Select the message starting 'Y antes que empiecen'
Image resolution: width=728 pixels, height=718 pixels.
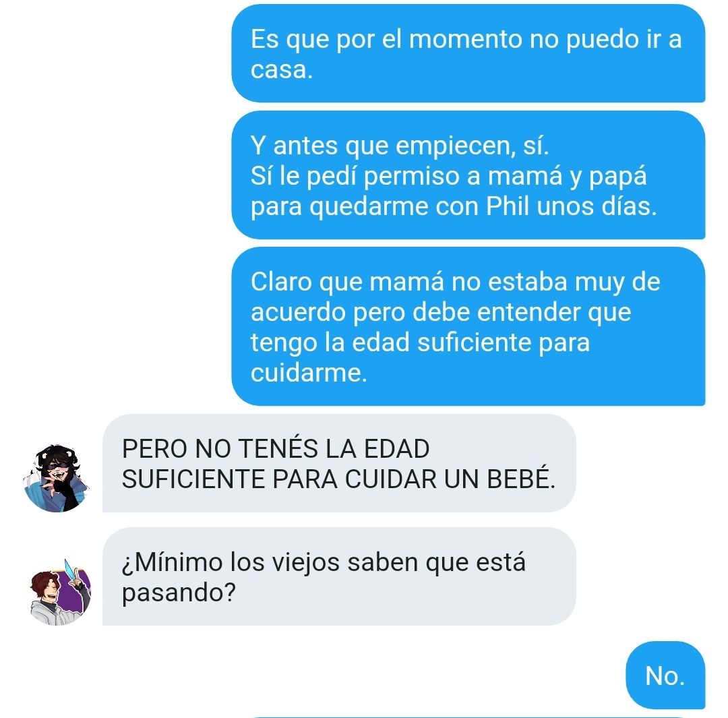tap(468, 175)
